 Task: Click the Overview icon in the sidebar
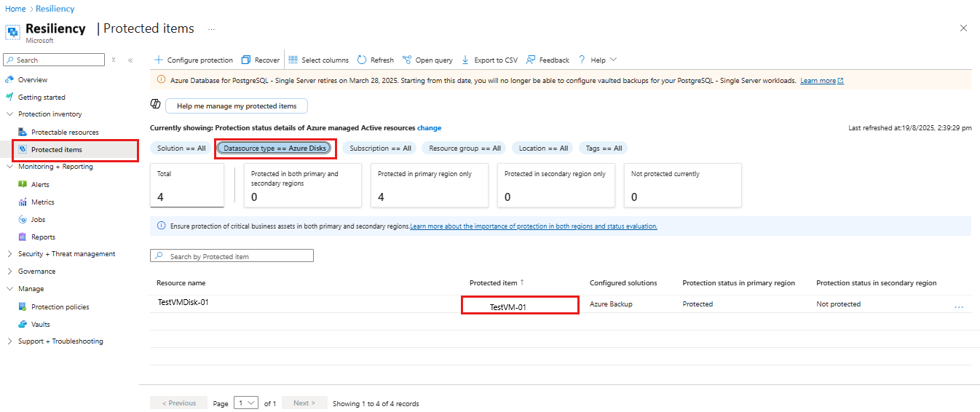coord(9,80)
